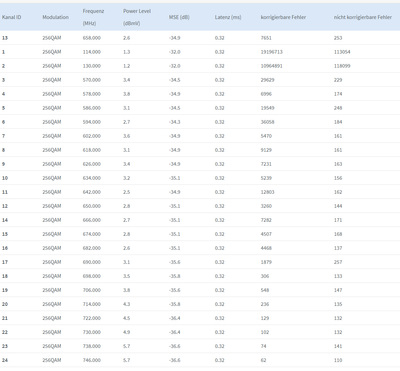Click the Kanal ID cell '24'
This screenshot has height=371, width=400.
(5, 360)
